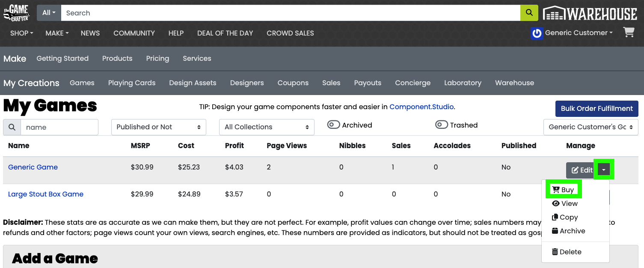Click the Warehouse logo in header

(590, 13)
